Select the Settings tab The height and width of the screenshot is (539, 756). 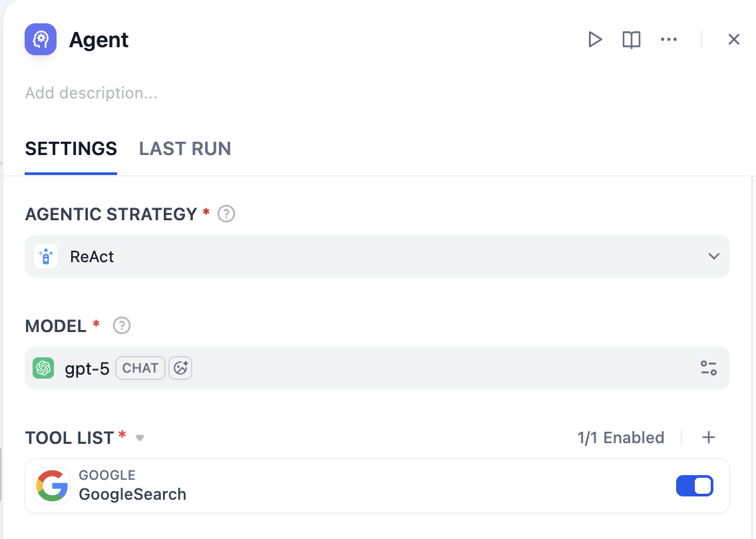point(71,148)
